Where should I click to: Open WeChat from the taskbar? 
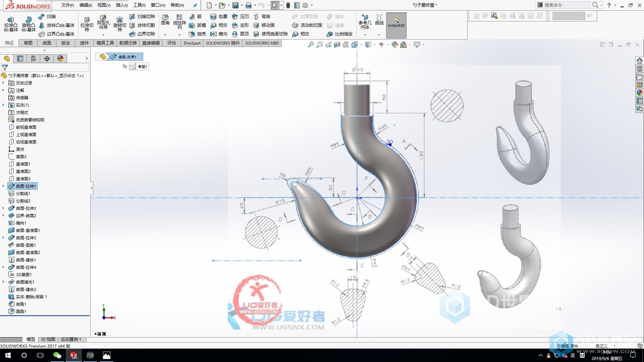coord(57,355)
